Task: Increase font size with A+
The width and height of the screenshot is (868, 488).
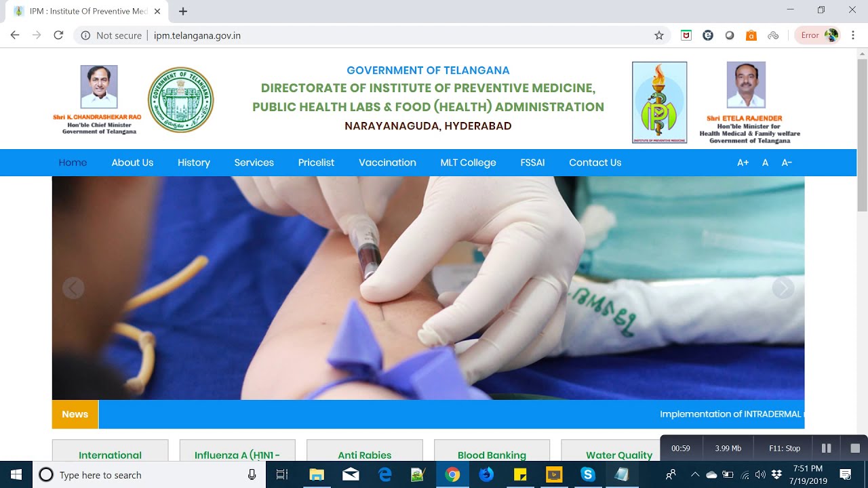Action: click(743, 163)
